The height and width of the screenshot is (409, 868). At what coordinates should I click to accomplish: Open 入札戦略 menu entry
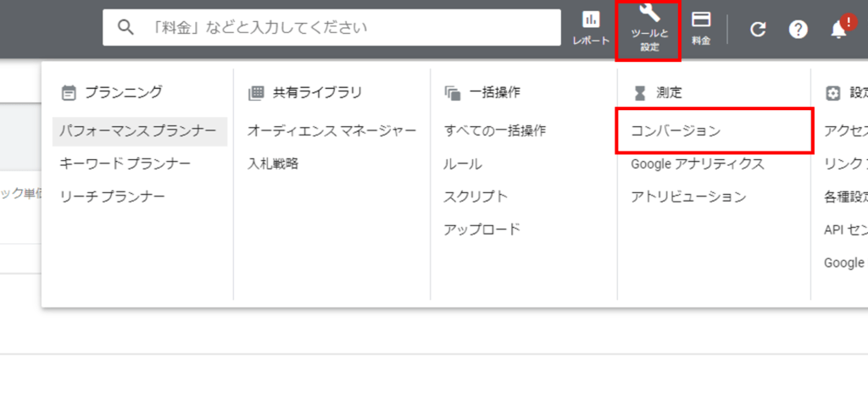273,163
